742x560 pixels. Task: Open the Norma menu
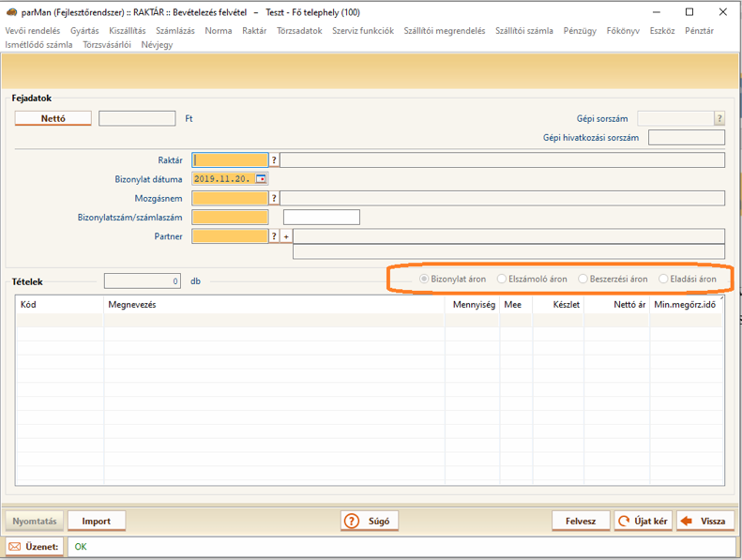tap(219, 31)
